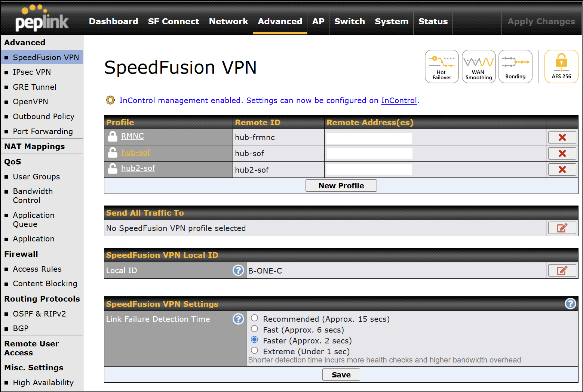Delete the RMNC profile with red X
Image resolution: width=583 pixels, height=392 pixels.
[x=562, y=138]
